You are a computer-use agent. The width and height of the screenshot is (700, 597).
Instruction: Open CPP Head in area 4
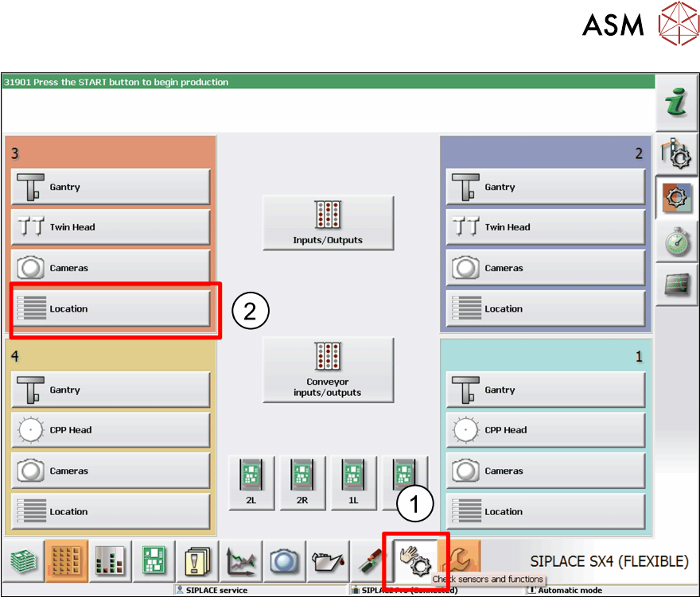point(111,430)
